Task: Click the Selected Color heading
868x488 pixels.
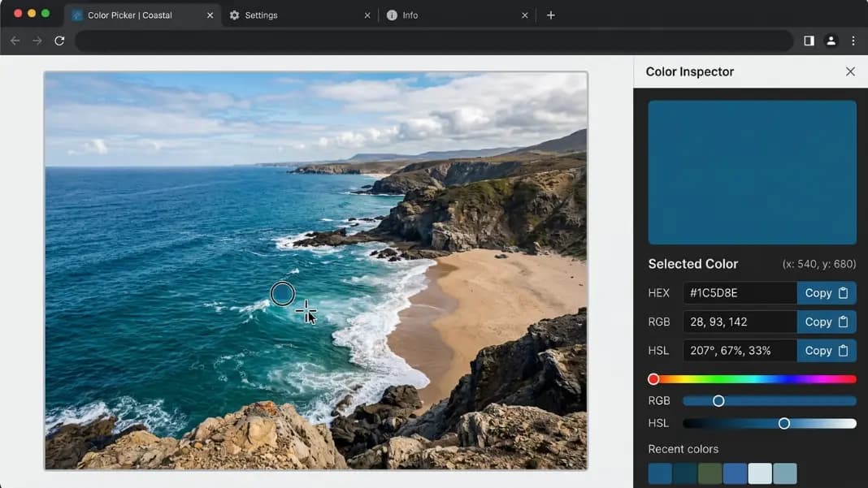Action: click(x=693, y=264)
